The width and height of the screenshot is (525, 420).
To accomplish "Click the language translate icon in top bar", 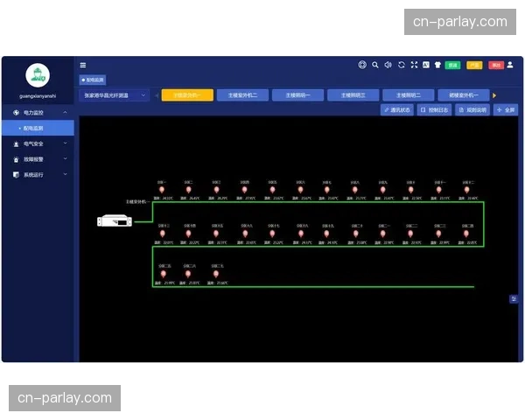I will click(426, 65).
